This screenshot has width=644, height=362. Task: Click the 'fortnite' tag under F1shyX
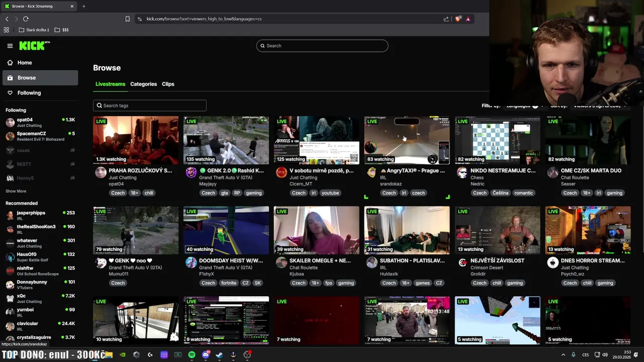(x=228, y=283)
